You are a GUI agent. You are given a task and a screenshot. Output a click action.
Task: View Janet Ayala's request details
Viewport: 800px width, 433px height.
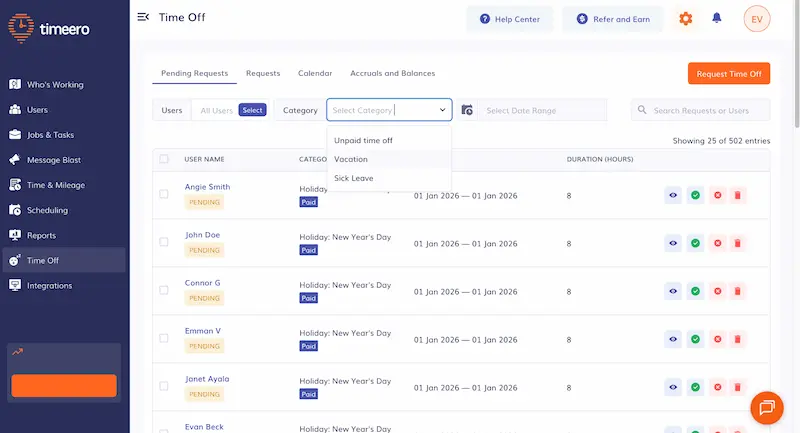click(x=673, y=387)
